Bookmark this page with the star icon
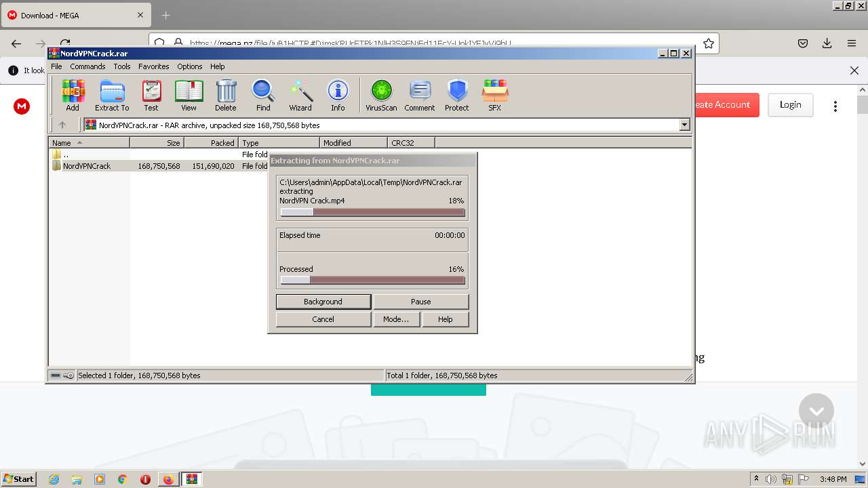Viewport: 868px width, 488px height. pyautogui.click(x=709, y=43)
